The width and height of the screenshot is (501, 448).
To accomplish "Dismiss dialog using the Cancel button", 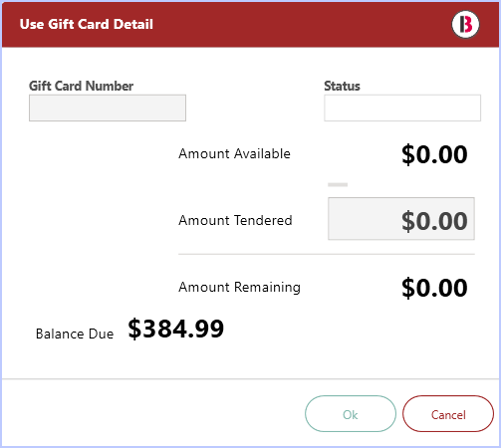I will (x=448, y=413).
